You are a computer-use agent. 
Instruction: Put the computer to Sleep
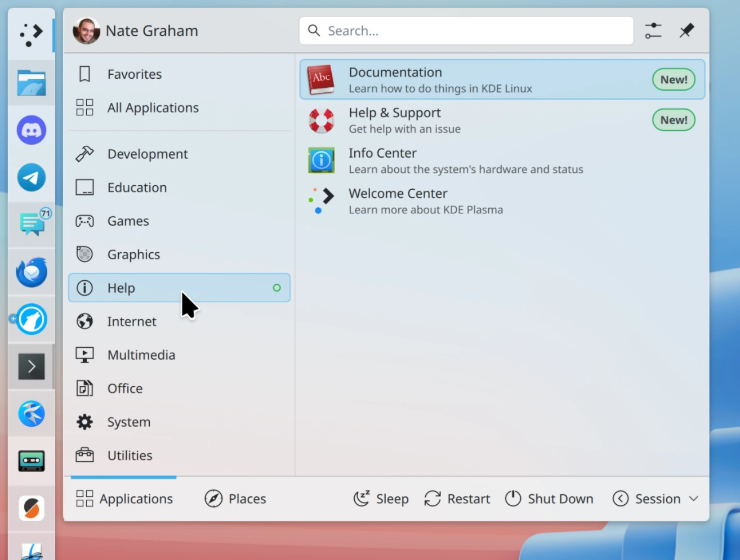(381, 499)
